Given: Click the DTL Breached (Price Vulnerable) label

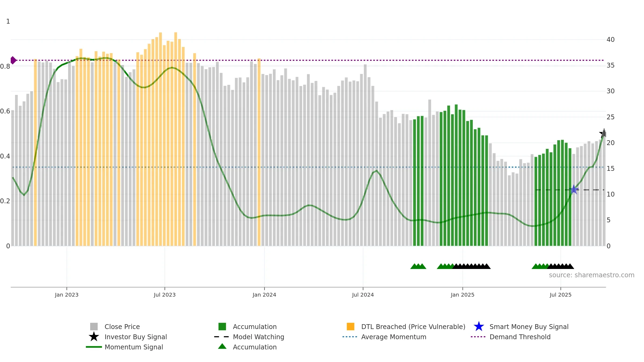Looking at the screenshot, I should point(413,327).
